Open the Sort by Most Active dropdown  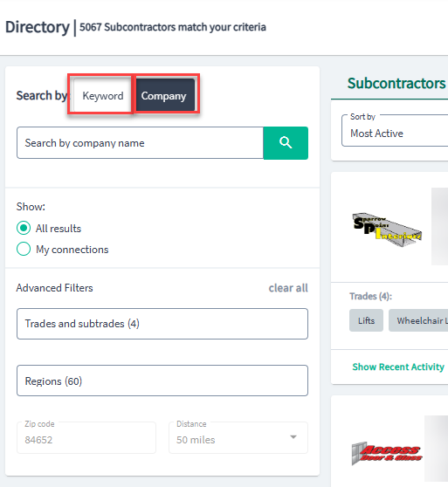(395, 130)
